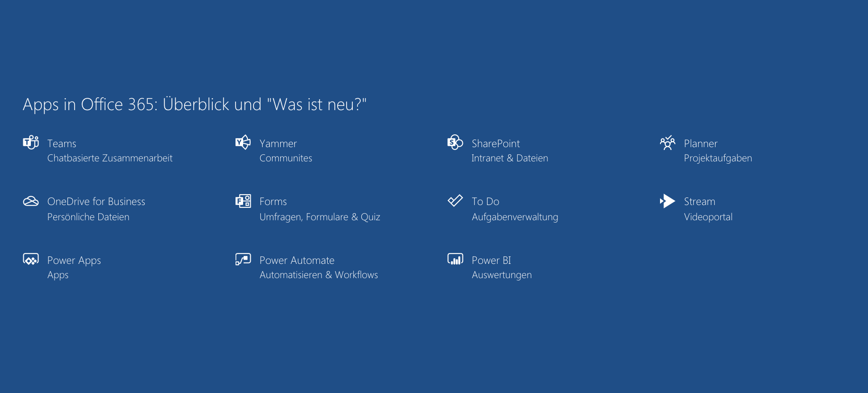Open the OneDrive for Business label
The height and width of the screenshot is (393, 868).
point(96,202)
